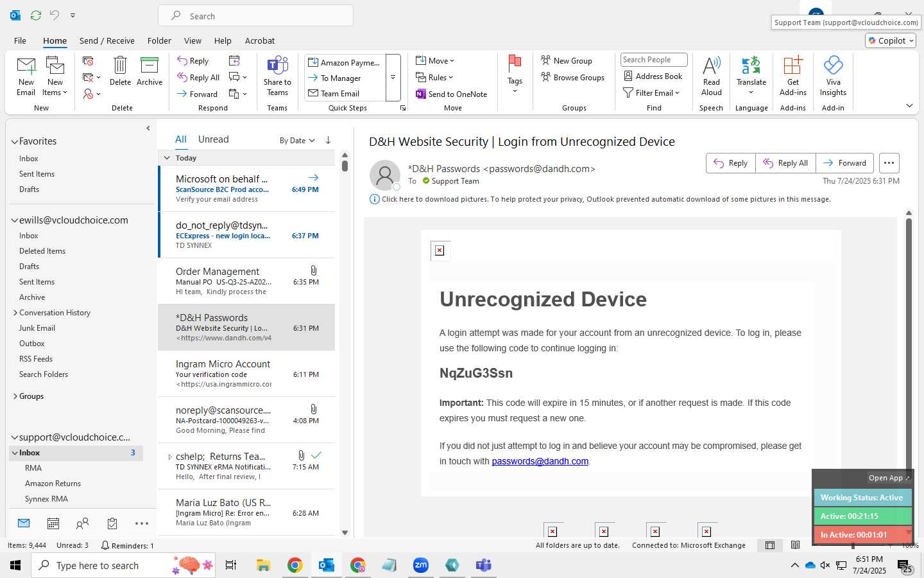Send message to OneNote

[452, 94]
